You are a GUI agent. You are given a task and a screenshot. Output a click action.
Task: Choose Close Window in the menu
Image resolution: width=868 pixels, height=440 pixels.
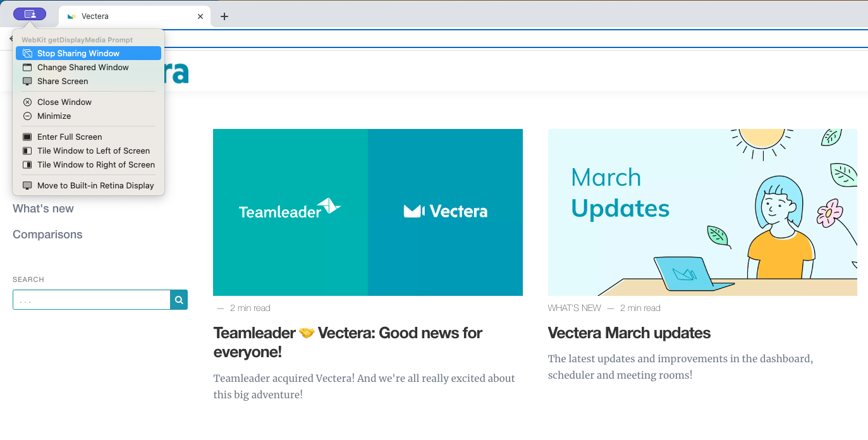point(89,102)
